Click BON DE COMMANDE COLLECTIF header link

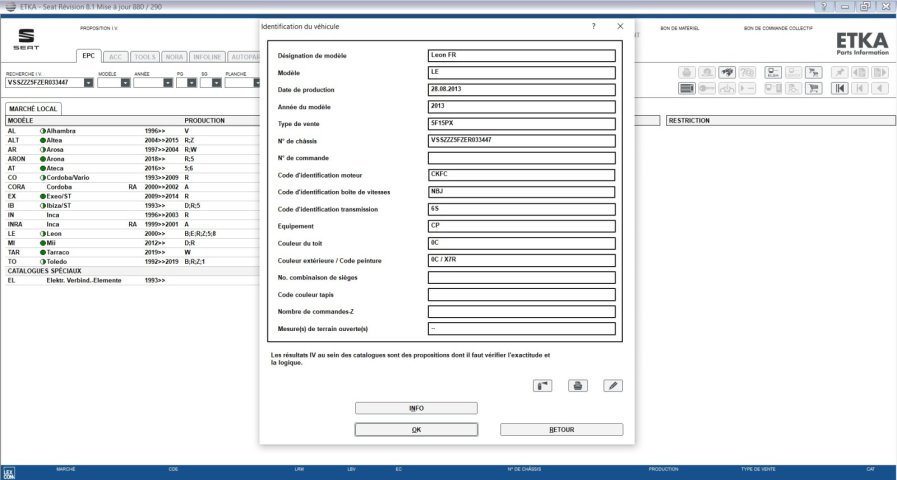778,29
